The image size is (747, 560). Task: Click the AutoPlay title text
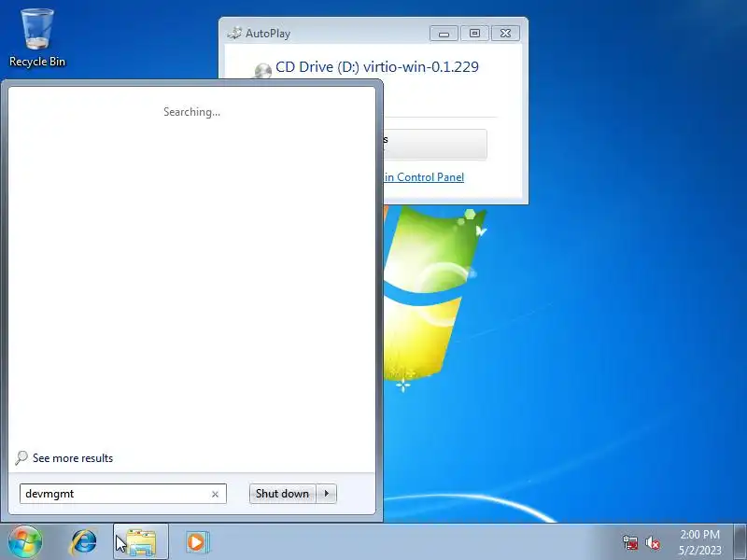tap(268, 34)
